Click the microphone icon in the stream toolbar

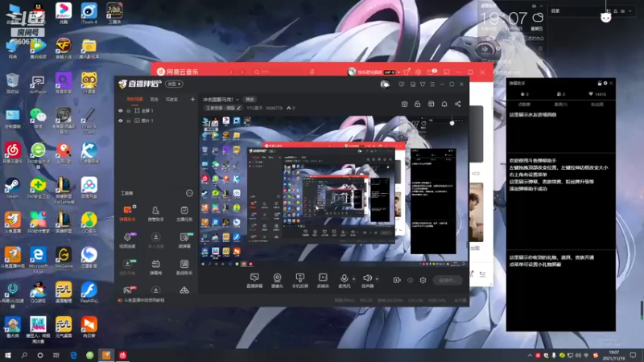(345, 278)
